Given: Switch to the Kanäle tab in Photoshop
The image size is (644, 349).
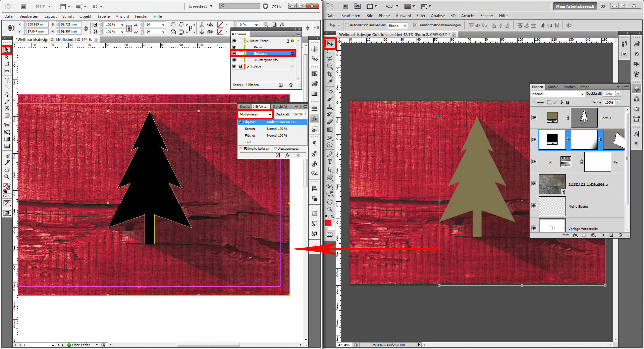Looking at the screenshot, I should click(553, 87).
